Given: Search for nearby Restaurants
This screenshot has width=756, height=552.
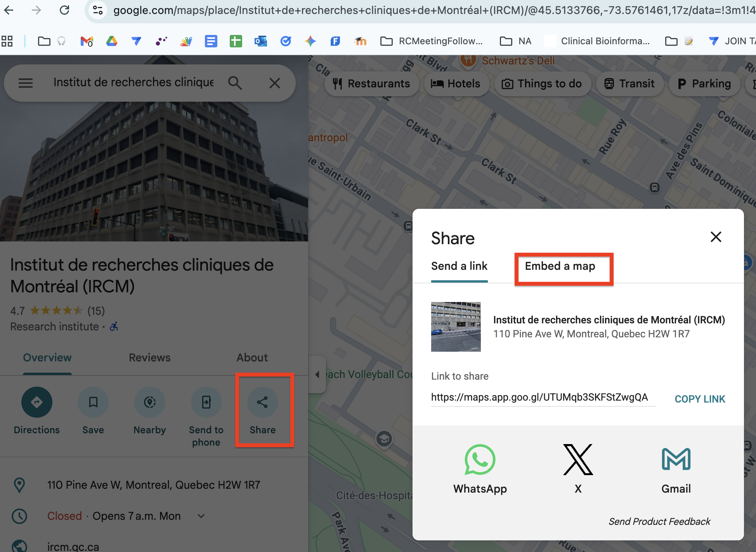Looking at the screenshot, I should coord(371,83).
